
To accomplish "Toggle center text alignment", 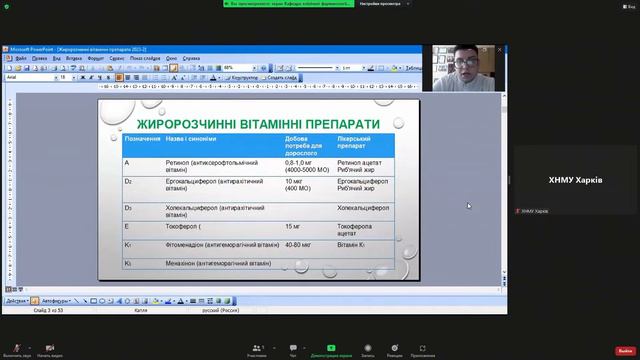I will 128,78.
